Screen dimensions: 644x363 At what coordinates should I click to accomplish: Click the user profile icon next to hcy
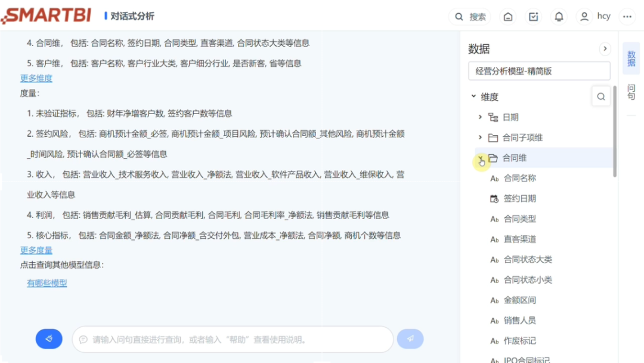pos(584,16)
